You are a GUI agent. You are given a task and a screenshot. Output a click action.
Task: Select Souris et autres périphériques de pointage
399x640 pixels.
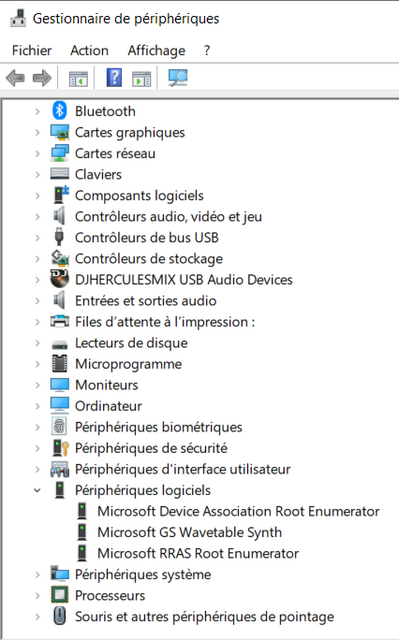point(204,616)
